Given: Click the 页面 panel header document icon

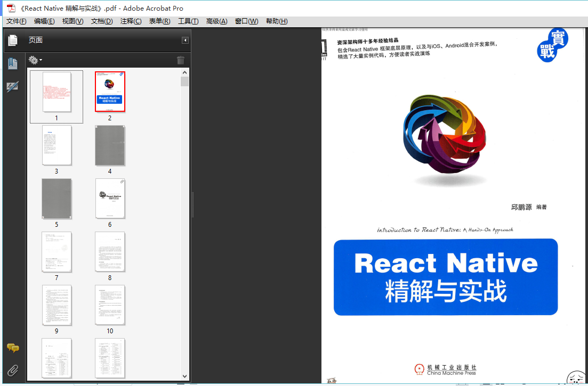Looking at the screenshot, I should pos(13,40).
